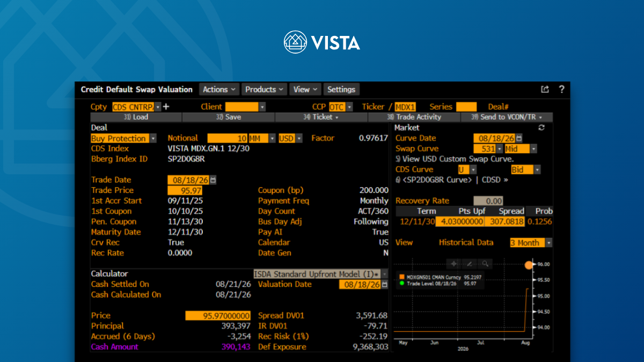Click the Ticker MDX1 field
This screenshot has width=644, height=362.
[405, 107]
